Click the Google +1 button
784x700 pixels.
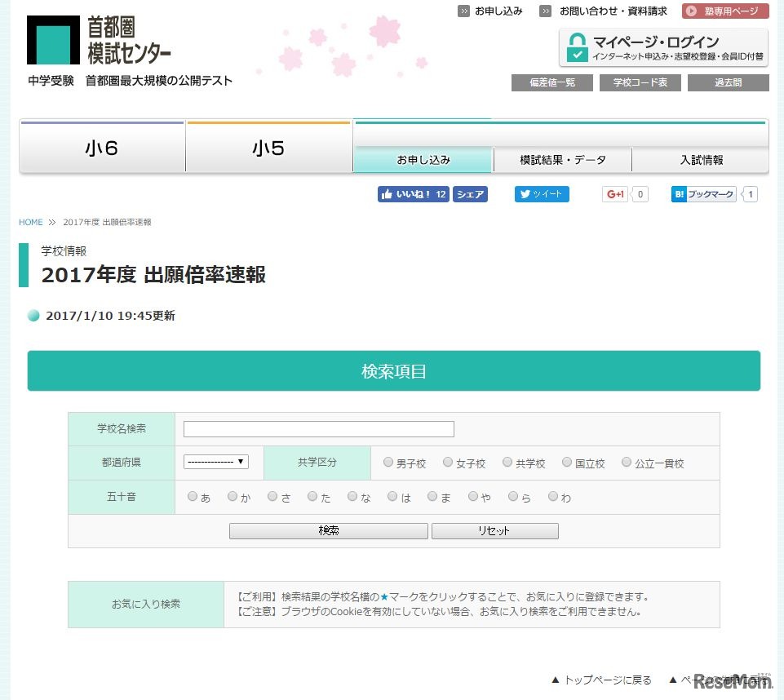coord(615,194)
